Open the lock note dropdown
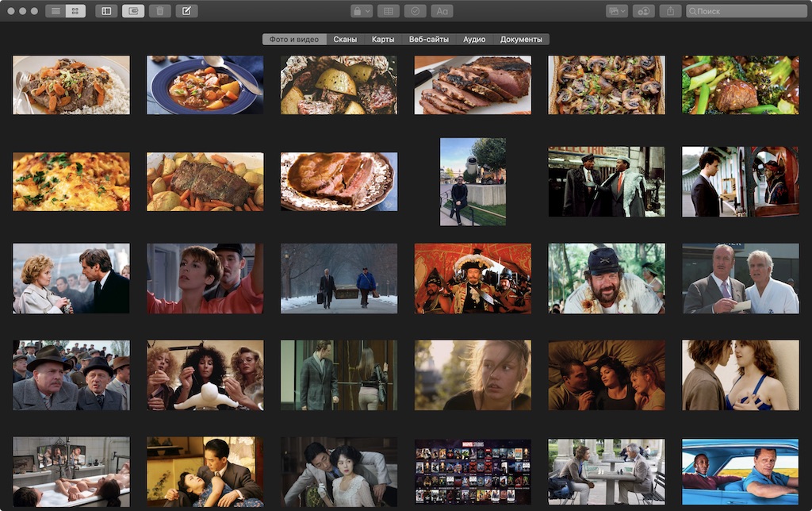Screen dimensions: 812x511 (x=361, y=11)
